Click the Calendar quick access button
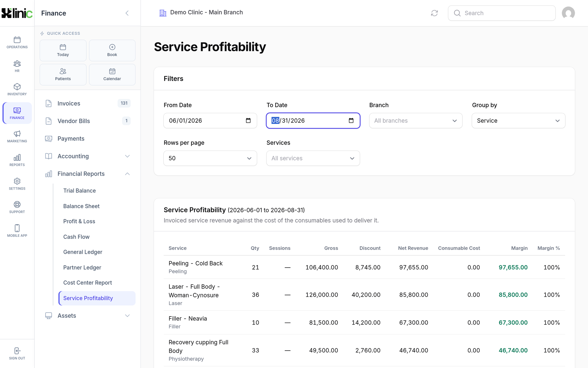The height and width of the screenshot is (368, 588). [x=112, y=74]
